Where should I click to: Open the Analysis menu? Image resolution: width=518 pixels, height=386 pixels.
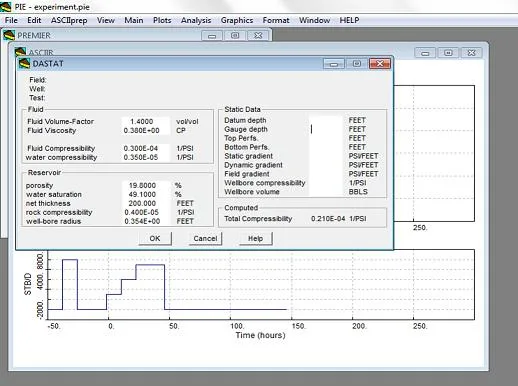click(x=196, y=20)
